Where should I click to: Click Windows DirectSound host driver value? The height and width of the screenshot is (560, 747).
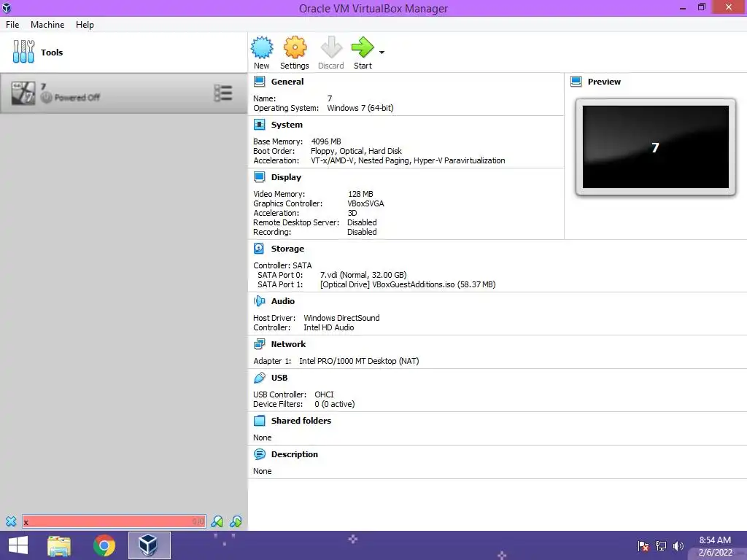341,318
